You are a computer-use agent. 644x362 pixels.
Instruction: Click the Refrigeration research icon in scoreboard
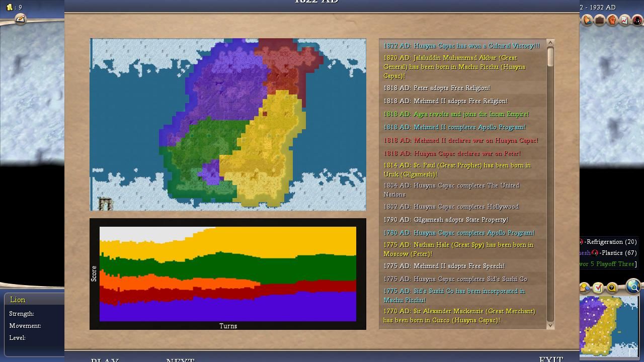582,242
